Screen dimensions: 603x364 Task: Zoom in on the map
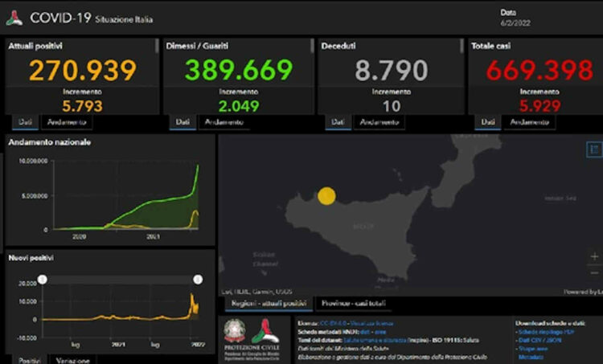(x=594, y=257)
